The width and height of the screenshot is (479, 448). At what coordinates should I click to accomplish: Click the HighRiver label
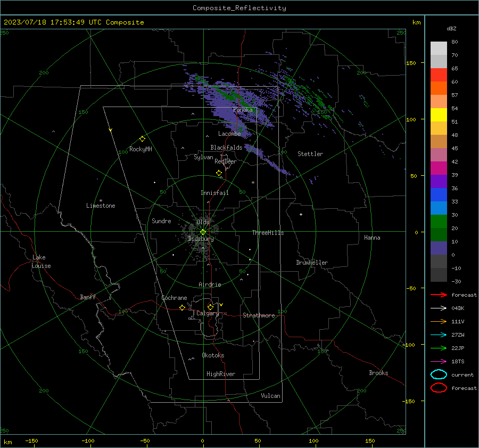(x=221, y=374)
